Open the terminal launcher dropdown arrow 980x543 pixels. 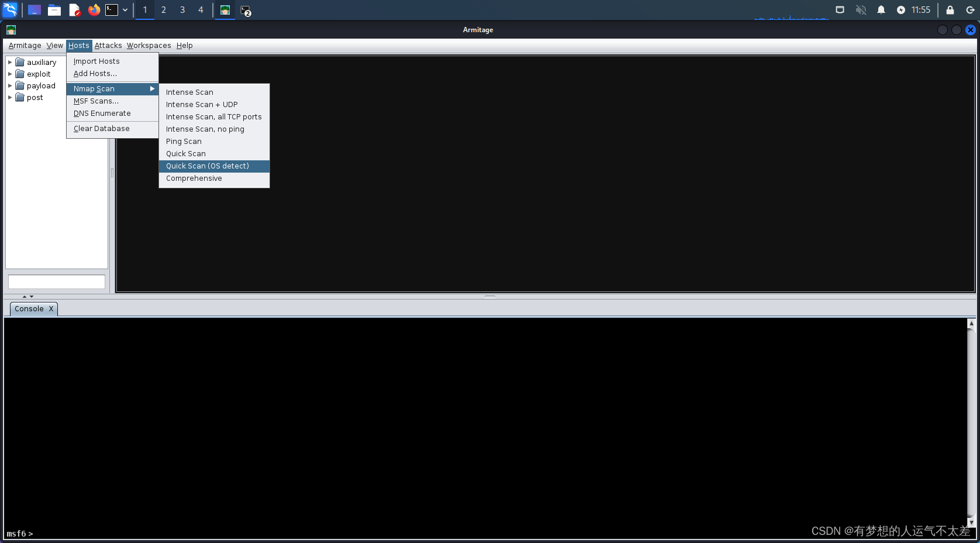125,10
